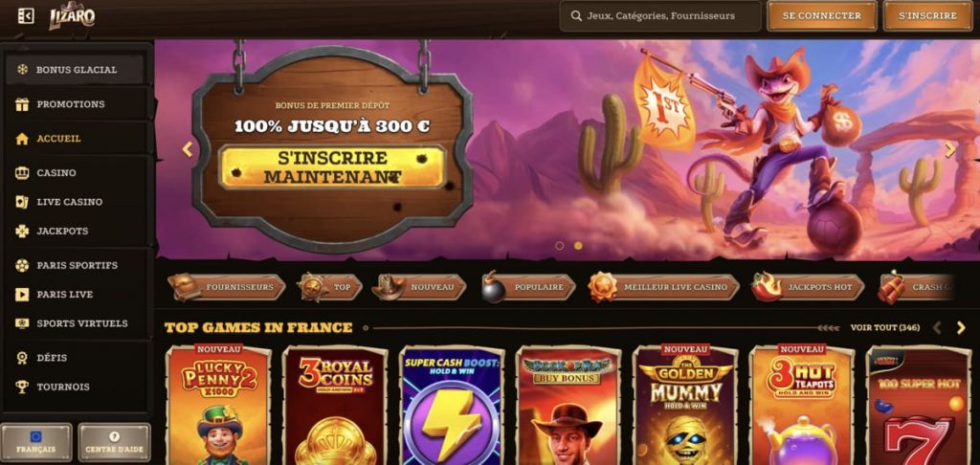Go back a slide using the banner's left arrow
The image size is (980, 465).
187,149
